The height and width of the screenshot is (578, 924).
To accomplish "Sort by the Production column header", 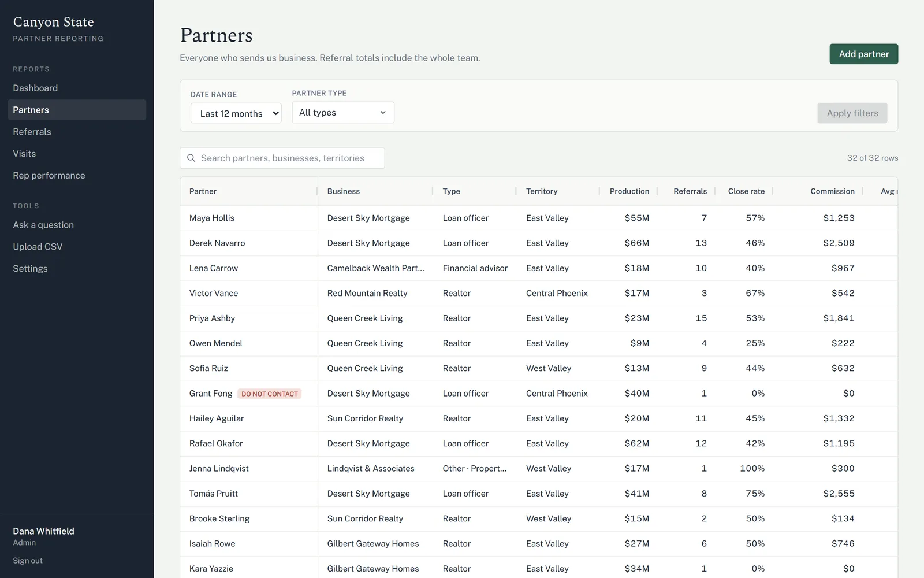I will 629,191.
